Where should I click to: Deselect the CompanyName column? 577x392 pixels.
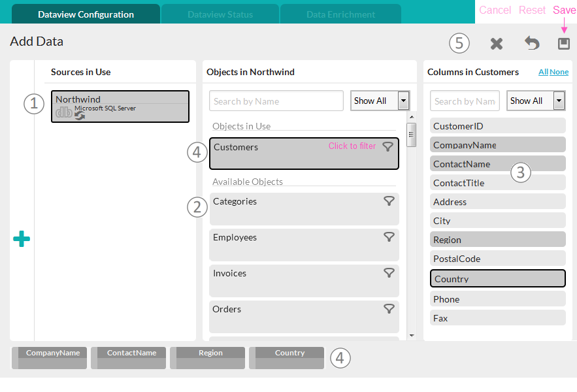pyautogui.click(x=497, y=144)
